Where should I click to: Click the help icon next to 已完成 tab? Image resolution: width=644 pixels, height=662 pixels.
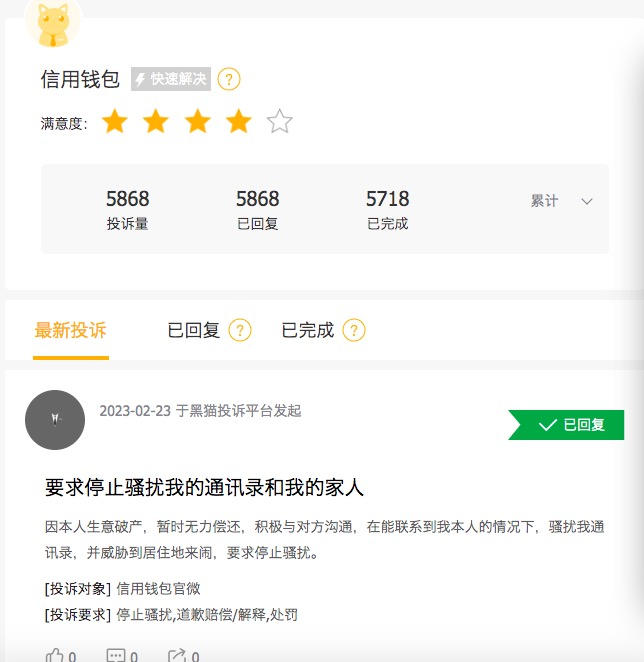pyautogui.click(x=354, y=330)
